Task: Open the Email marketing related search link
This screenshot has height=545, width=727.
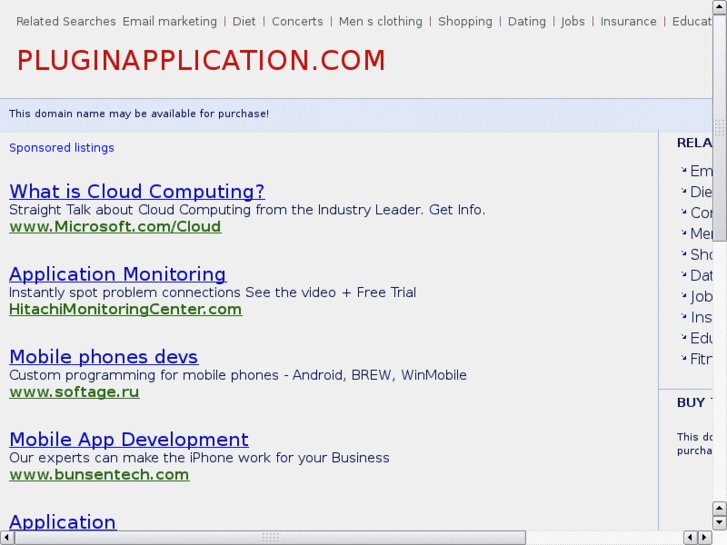Action: coord(170,22)
